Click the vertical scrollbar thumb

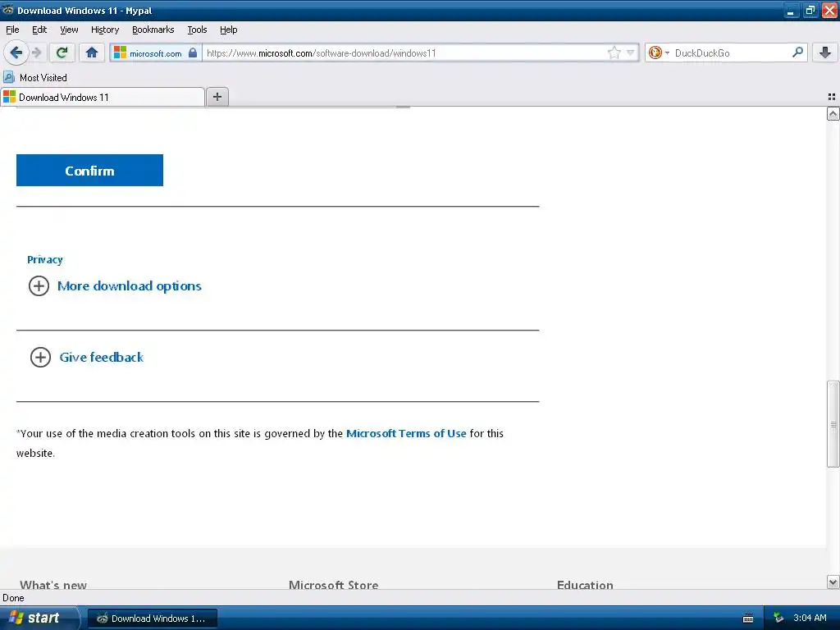coord(833,424)
